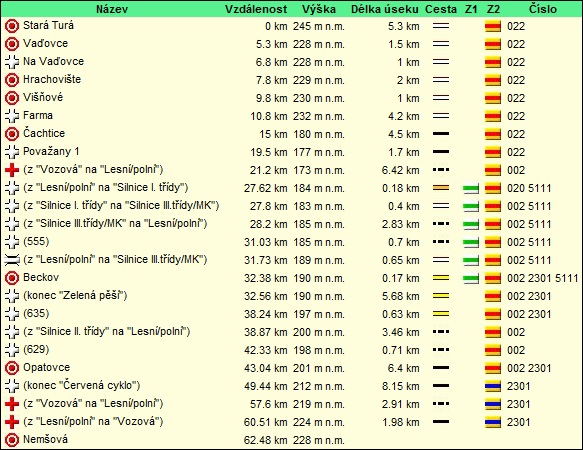Click yellow road icon in (635) row
Viewport: 583px width, 450px height.
(441, 314)
